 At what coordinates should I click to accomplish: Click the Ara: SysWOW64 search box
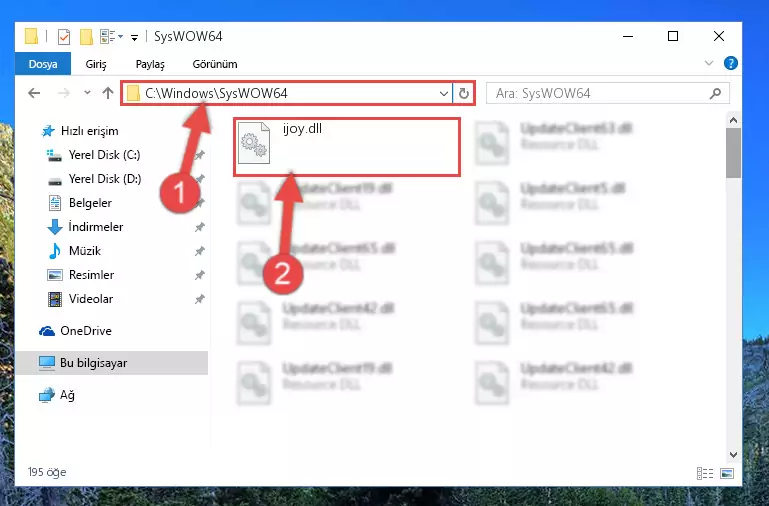tap(608, 93)
